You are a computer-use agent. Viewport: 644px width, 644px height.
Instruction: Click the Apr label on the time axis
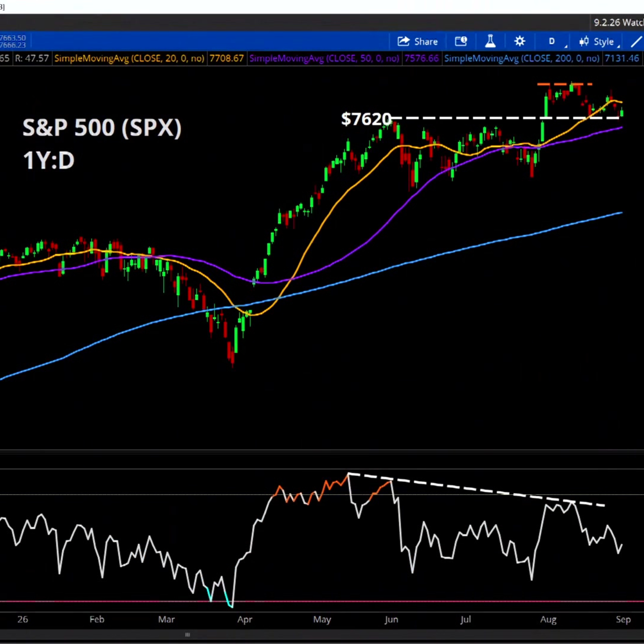tap(245, 619)
